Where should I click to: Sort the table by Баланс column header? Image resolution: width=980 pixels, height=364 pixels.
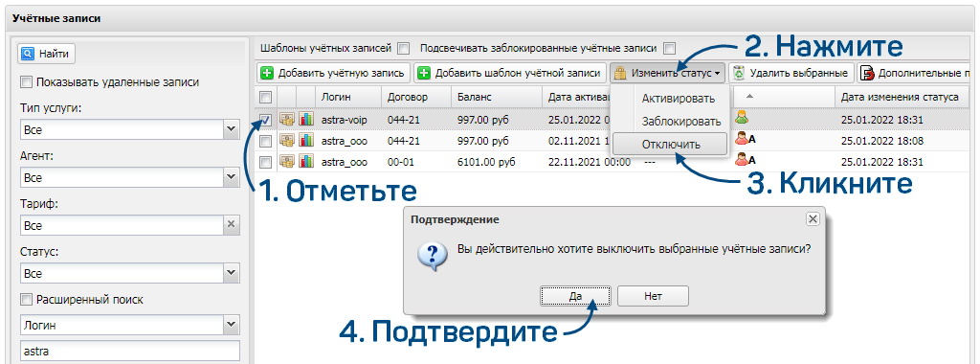pos(497,97)
